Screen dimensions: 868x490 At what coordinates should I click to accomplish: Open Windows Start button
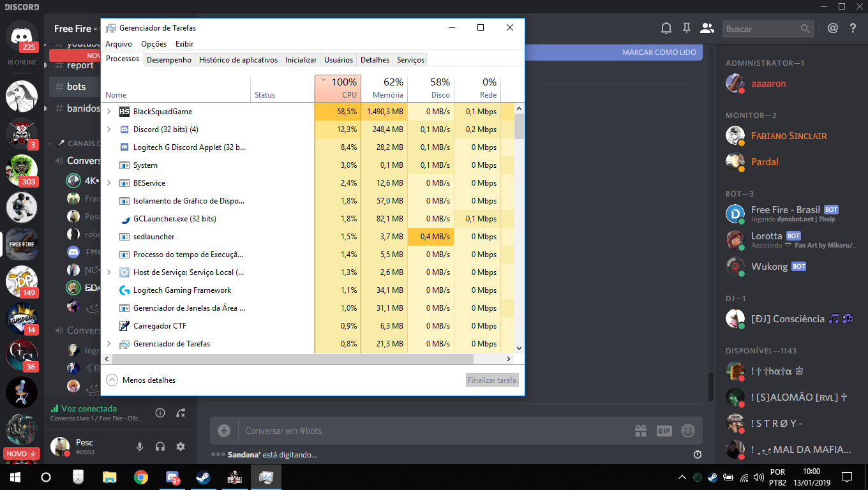click(15, 477)
